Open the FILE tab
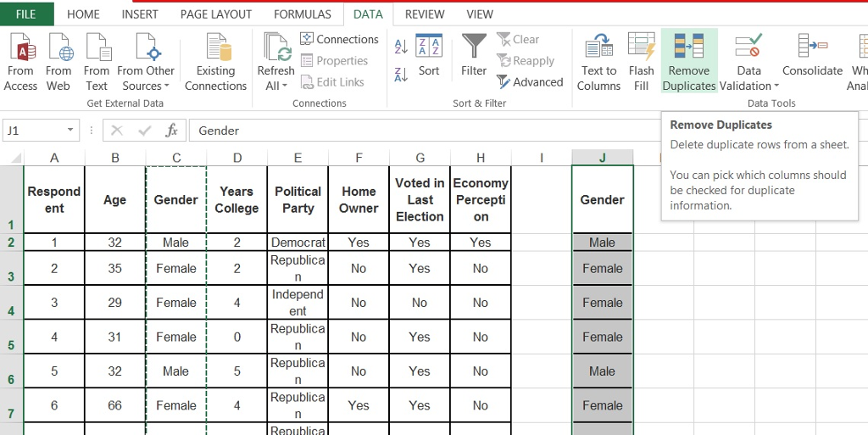 (x=26, y=14)
